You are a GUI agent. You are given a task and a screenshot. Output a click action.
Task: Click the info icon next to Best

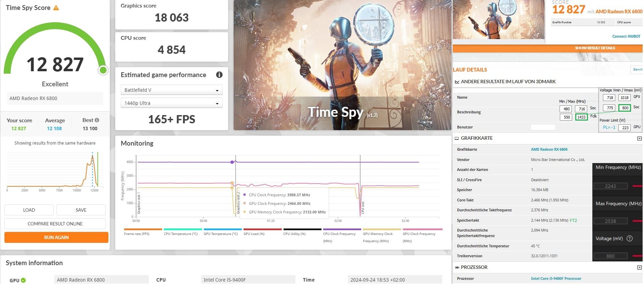click(x=97, y=120)
